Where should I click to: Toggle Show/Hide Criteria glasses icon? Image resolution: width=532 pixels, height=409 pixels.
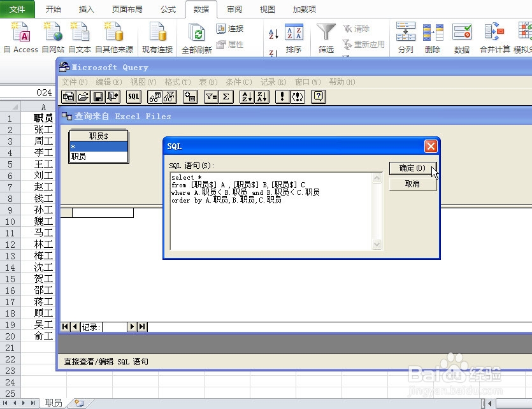tap(169, 97)
